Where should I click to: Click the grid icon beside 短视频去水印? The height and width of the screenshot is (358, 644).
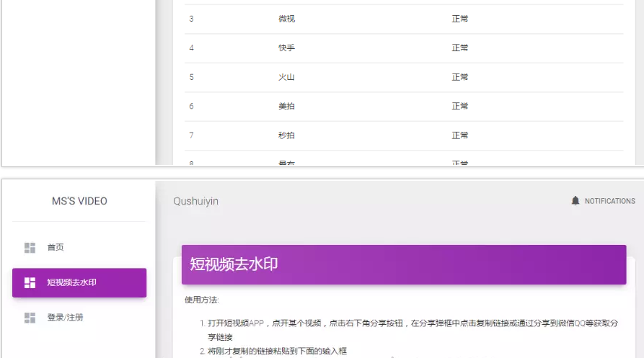coord(30,282)
